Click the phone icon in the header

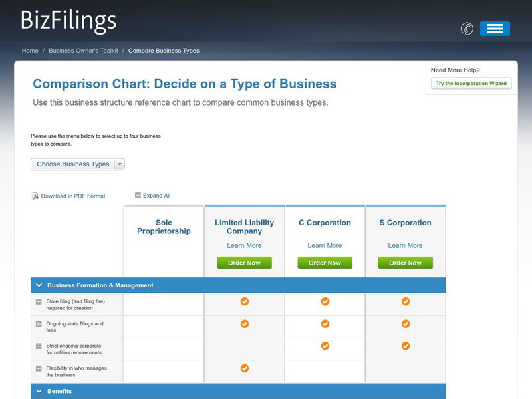click(x=467, y=28)
